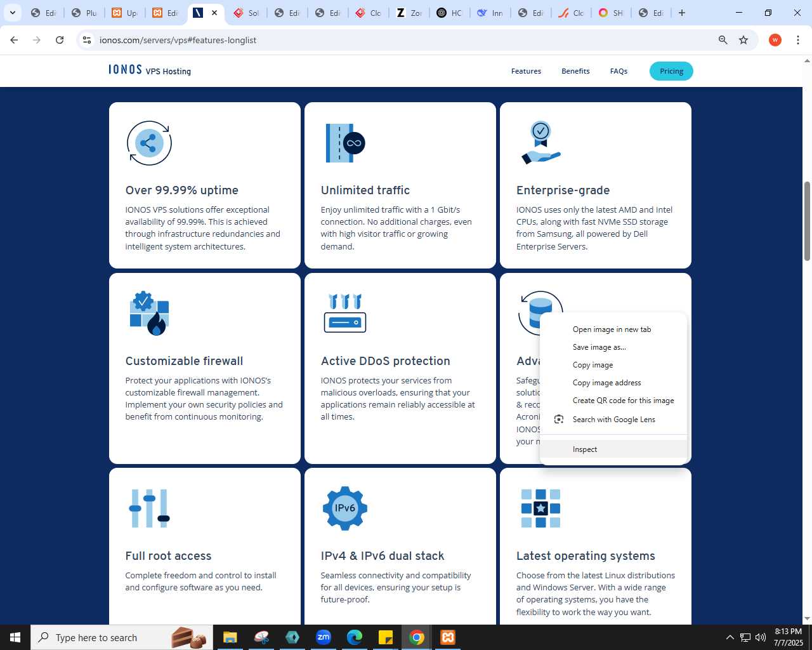
Task: Switch to the Sol browser tab
Action: click(246, 13)
